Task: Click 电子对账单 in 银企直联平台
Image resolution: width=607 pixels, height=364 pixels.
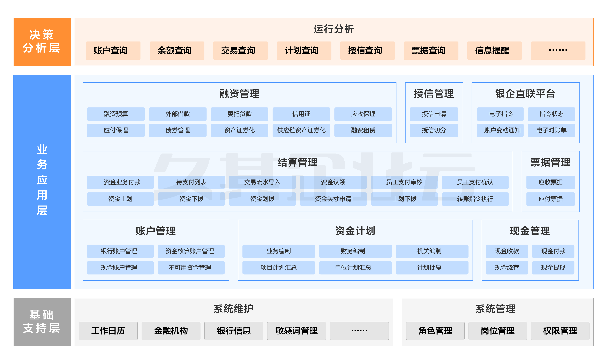Action: [551, 130]
